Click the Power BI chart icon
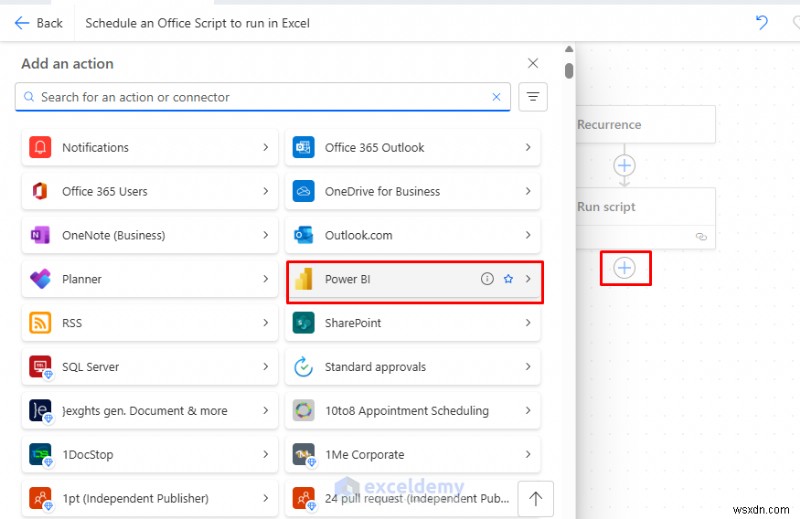Screen dimensions: 800x519 coord(303,279)
